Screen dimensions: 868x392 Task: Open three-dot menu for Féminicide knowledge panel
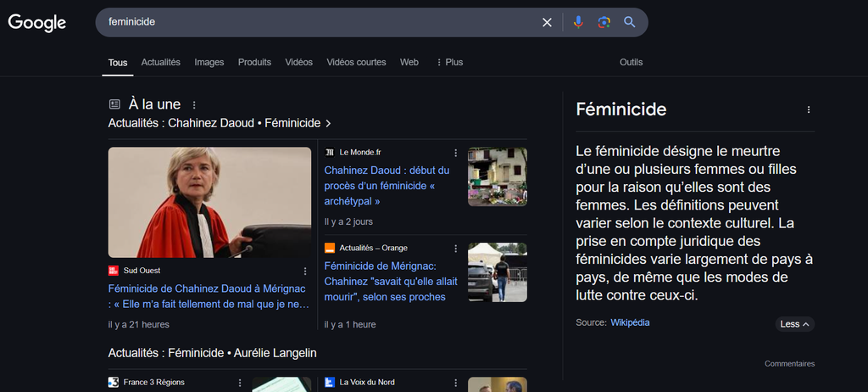click(x=808, y=109)
